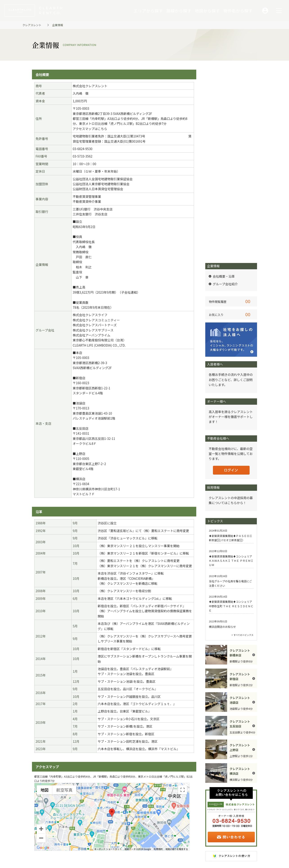Open 採用情報 recruitment text link

click(231, 500)
